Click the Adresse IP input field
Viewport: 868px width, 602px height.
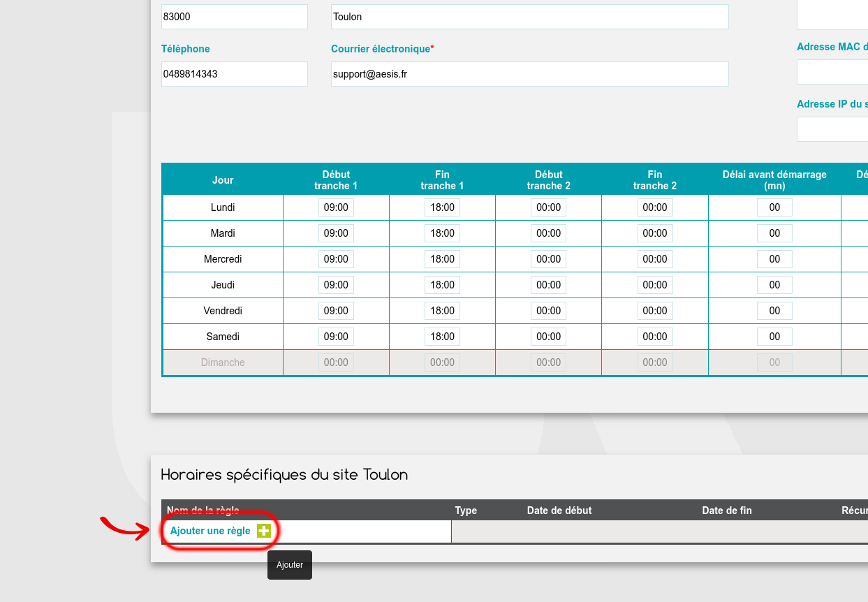(x=832, y=129)
